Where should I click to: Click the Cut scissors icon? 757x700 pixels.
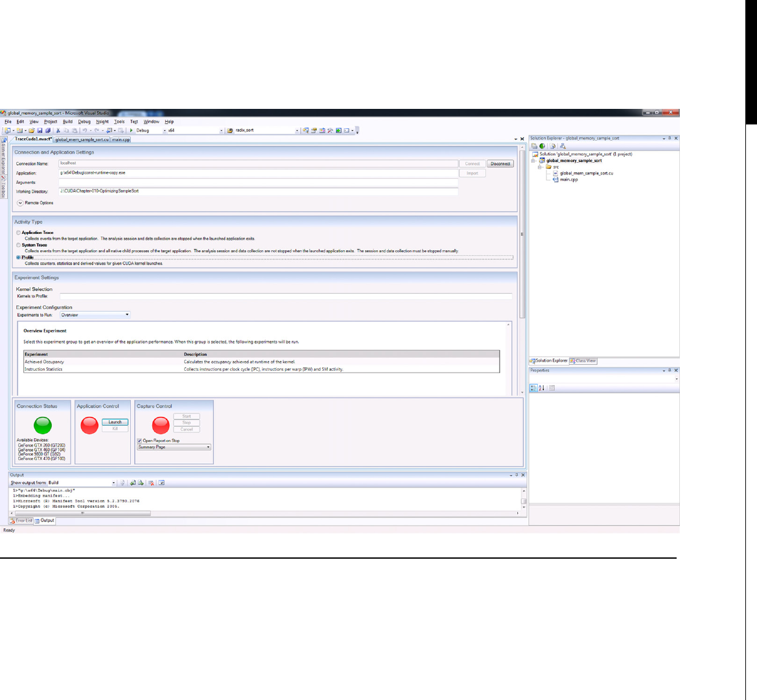click(58, 130)
